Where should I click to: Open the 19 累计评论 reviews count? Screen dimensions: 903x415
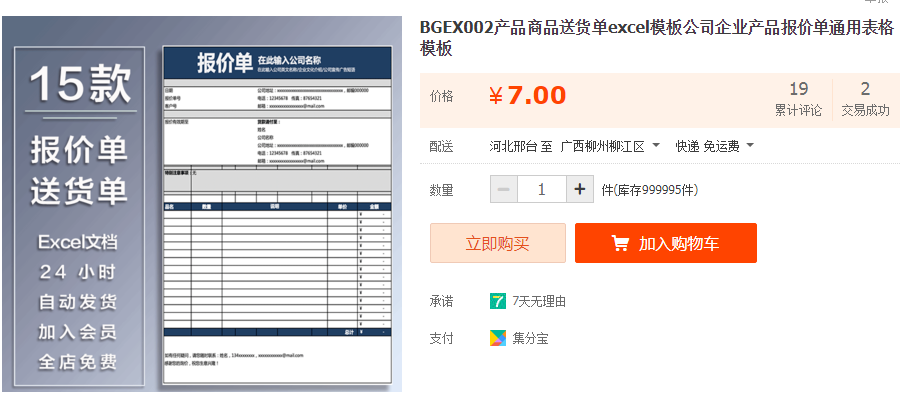(x=798, y=99)
